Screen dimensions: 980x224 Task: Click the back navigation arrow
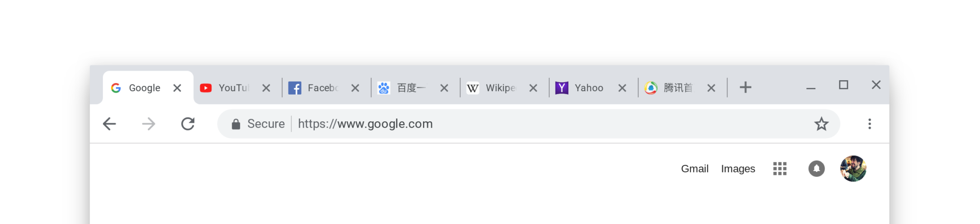click(x=110, y=124)
